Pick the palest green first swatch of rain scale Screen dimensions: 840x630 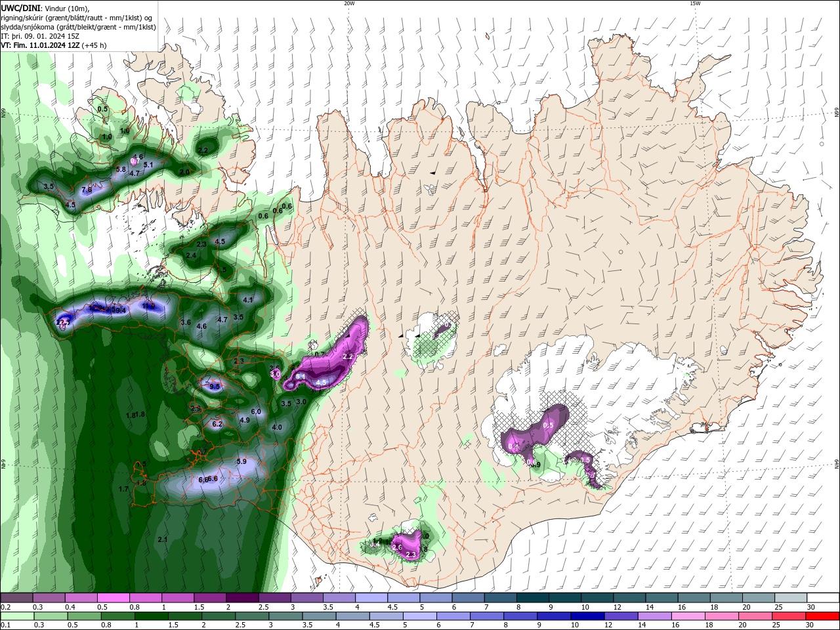click(16, 616)
